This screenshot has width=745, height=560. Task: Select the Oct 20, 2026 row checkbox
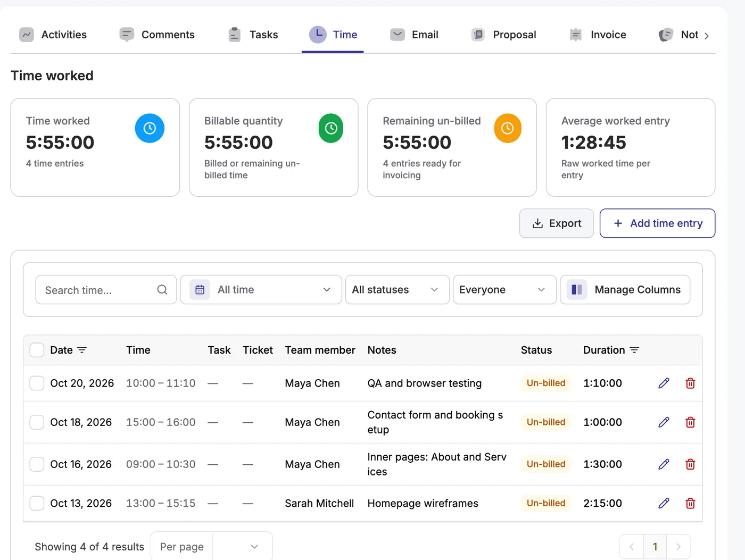(37, 383)
